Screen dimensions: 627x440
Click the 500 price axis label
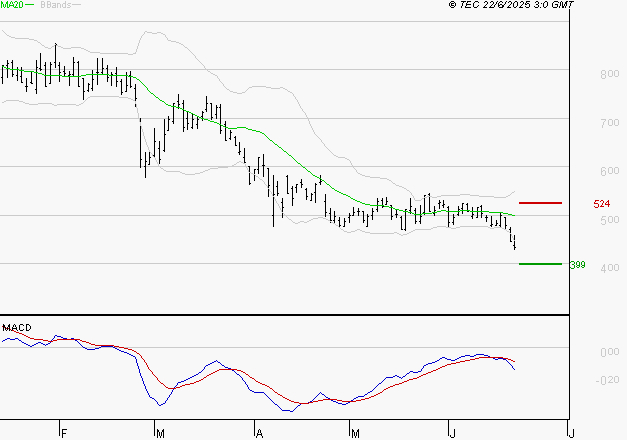[610, 220]
